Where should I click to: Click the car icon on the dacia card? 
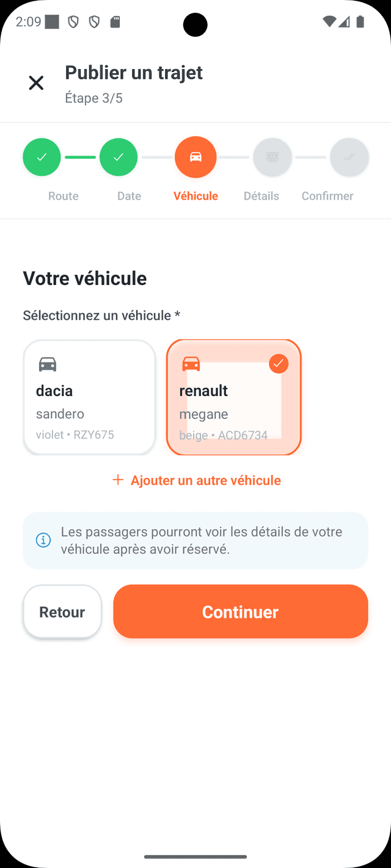pyautogui.click(x=48, y=363)
